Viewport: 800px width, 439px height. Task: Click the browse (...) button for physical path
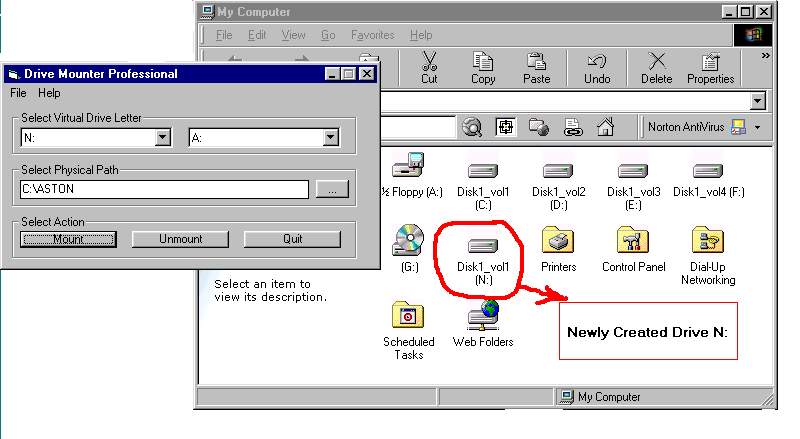pyautogui.click(x=332, y=189)
